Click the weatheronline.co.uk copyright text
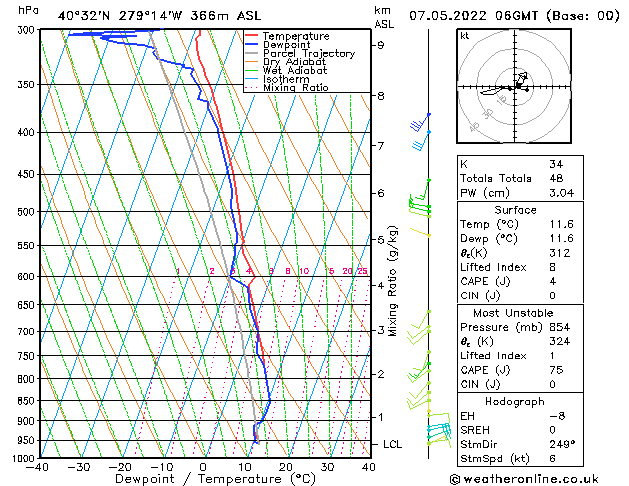Viewport: 629px width, 486px height. point(523,479)
